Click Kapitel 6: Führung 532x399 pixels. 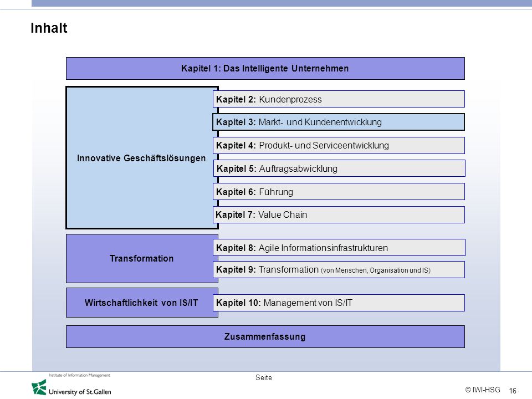[x=339, y=192]
